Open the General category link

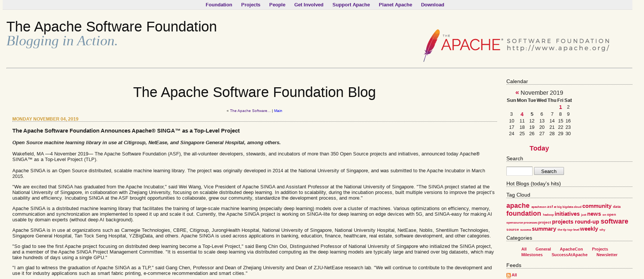tap(543, 249)
